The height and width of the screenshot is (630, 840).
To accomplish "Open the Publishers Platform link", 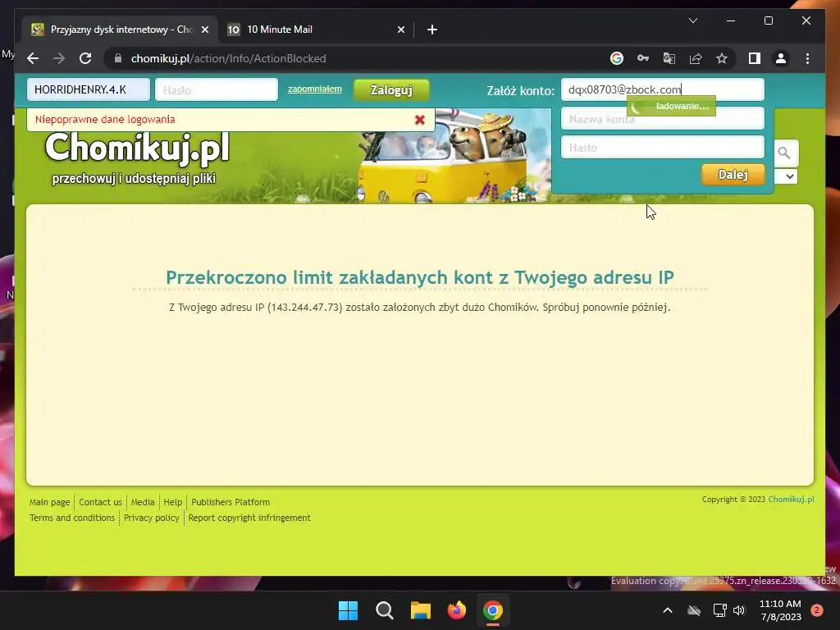I will point(231,502).
